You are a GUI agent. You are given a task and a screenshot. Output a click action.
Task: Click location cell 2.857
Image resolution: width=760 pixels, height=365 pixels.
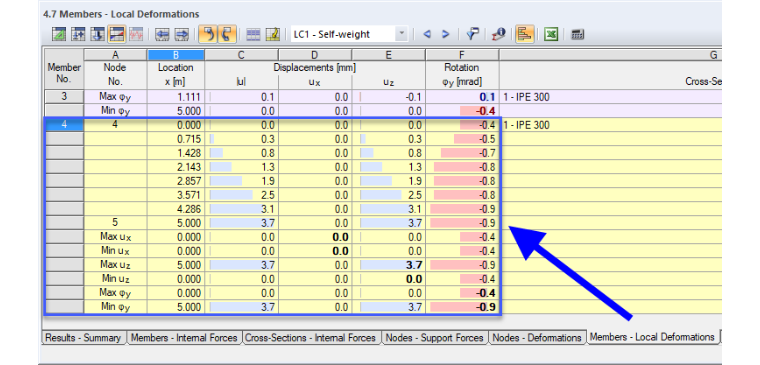point(176,181)
